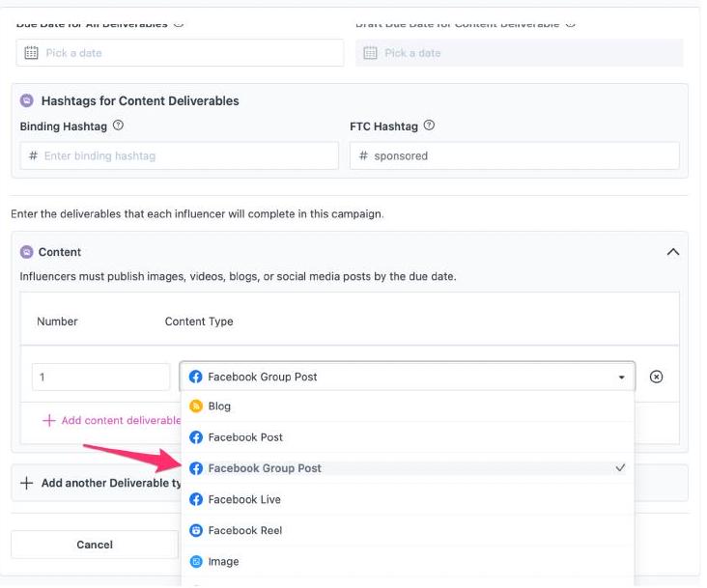Click the purple Content section icon
The width and height of the screenshot is (707, 588).
coord(27,252)
